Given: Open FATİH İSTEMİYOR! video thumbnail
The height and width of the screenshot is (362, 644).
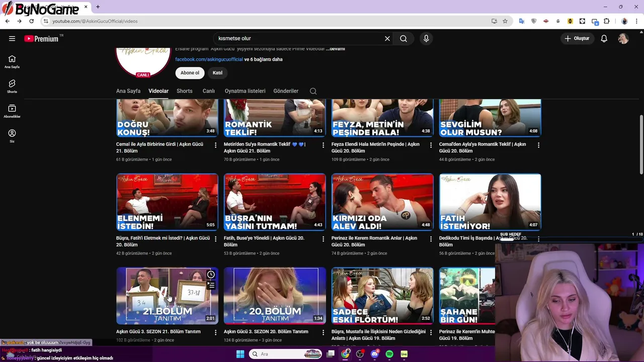Looking at the screenshot, I should pyautogui.click(x=490, y=202).
